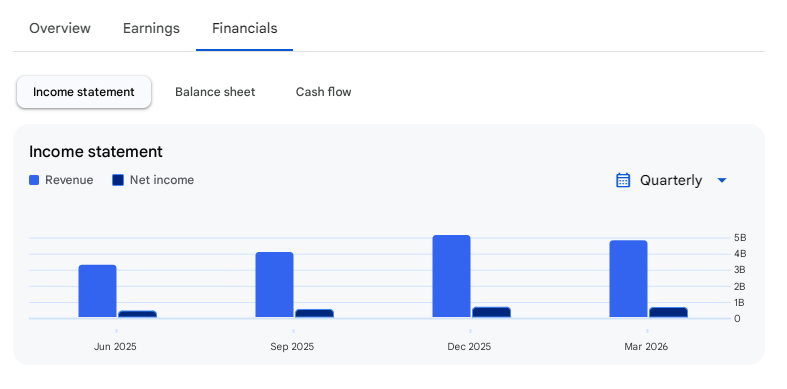This screenshot has width=787, height=389.
Task: Show the Cash flow view
Action: [323, 92]
